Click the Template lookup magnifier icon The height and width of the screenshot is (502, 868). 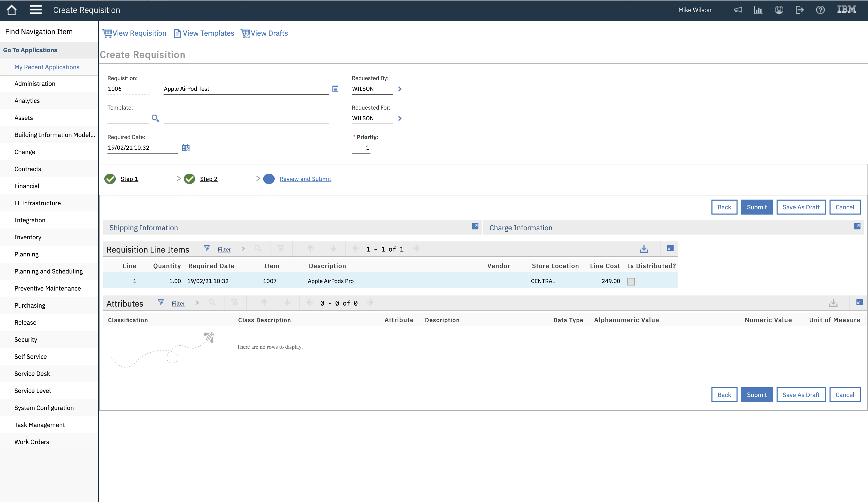pyautogui.click(x=155, y=119)
